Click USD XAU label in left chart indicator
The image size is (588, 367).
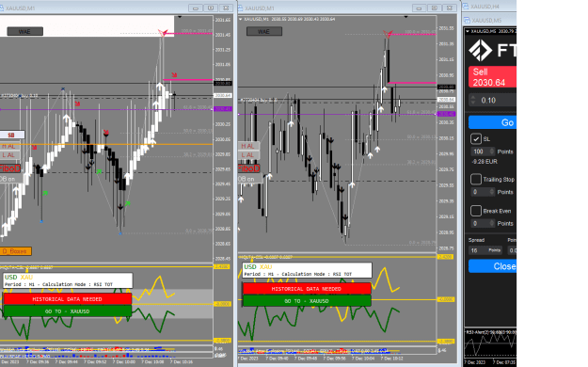pyautogui.click(x=19, y=278)
